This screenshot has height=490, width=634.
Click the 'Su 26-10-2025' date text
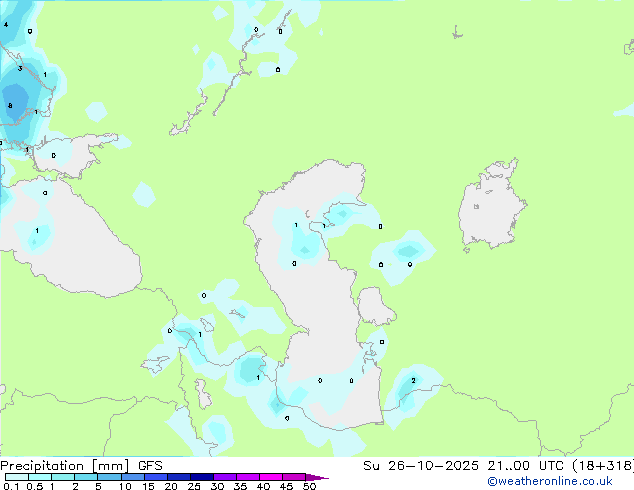(421, 466)
